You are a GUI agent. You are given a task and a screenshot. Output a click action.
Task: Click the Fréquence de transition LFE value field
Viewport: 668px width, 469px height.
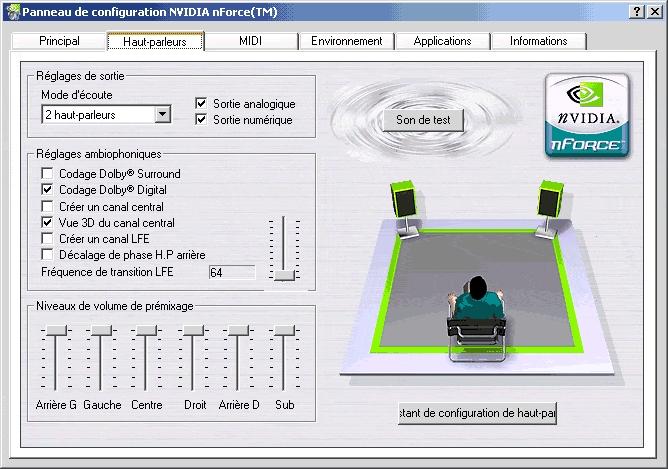(x=232, y=273)
